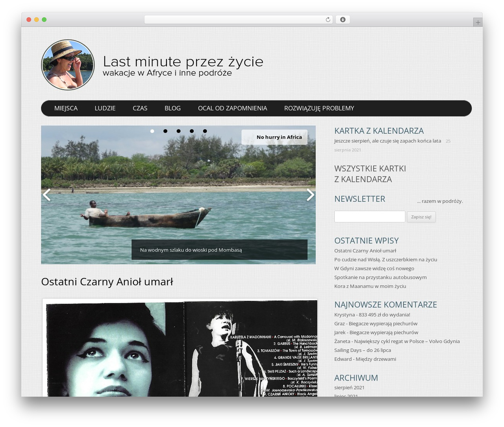Open OCAL OD ZAPOMNIENIA menu item
The height and width of the screenshot is (427, 504).
[232, 108]
